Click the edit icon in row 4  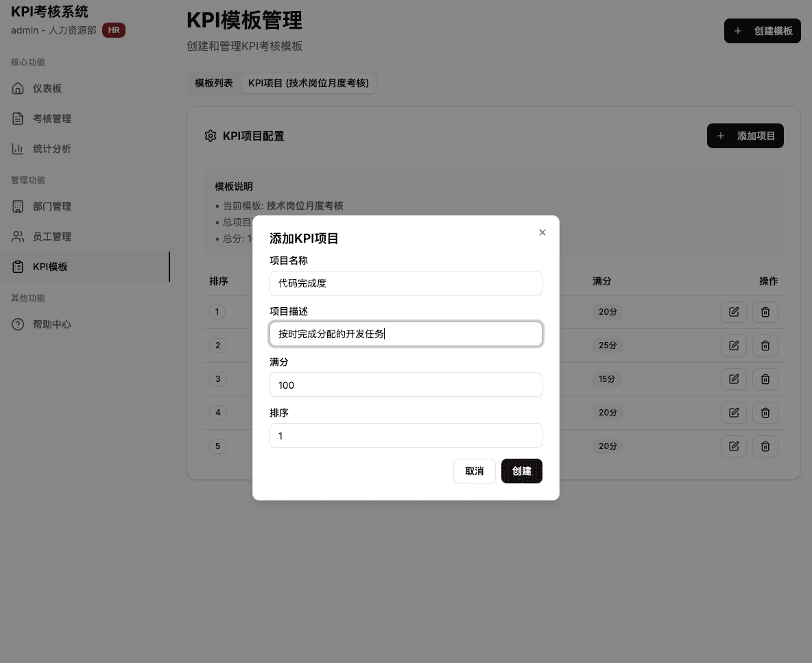click(734, 413)
